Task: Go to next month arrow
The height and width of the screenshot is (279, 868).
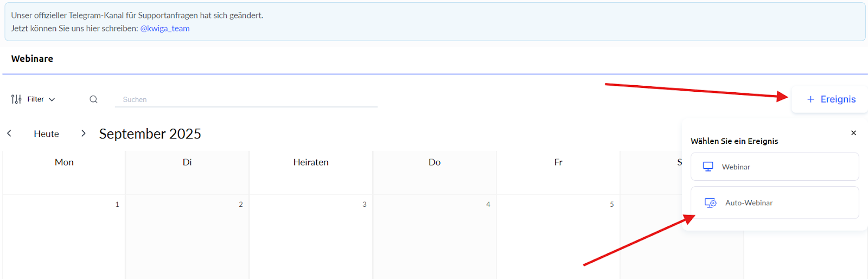Action: (x=83, y=134)
